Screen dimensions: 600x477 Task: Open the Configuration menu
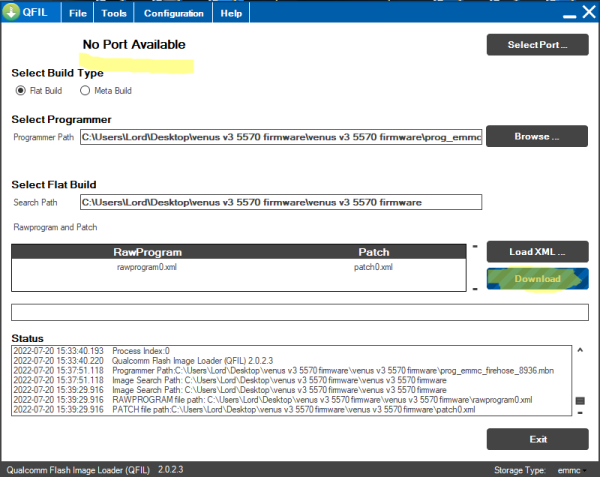[173, 13]
